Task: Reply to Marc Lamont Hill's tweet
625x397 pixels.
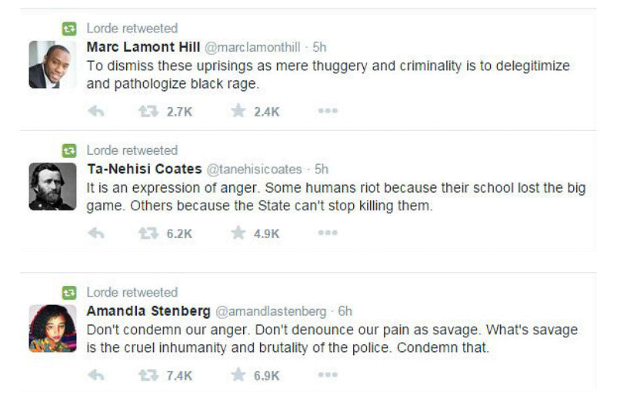Action: 96,111
